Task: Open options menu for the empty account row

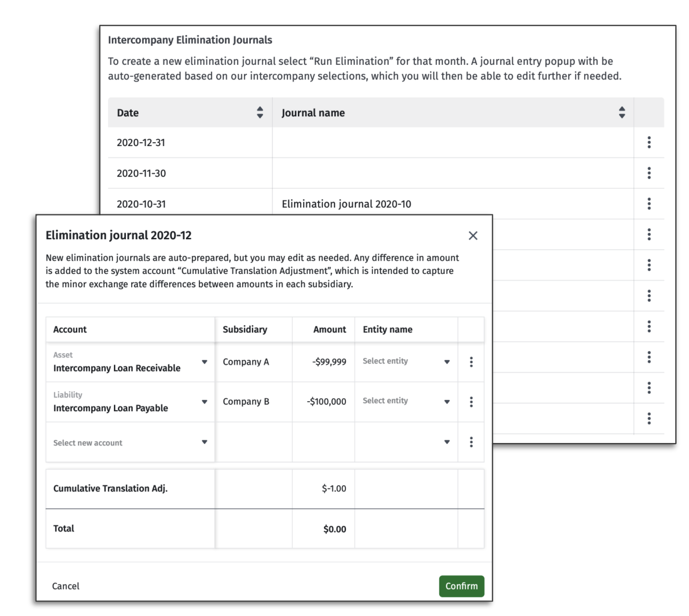Action: pyautogui.click(x=471, y=442)
